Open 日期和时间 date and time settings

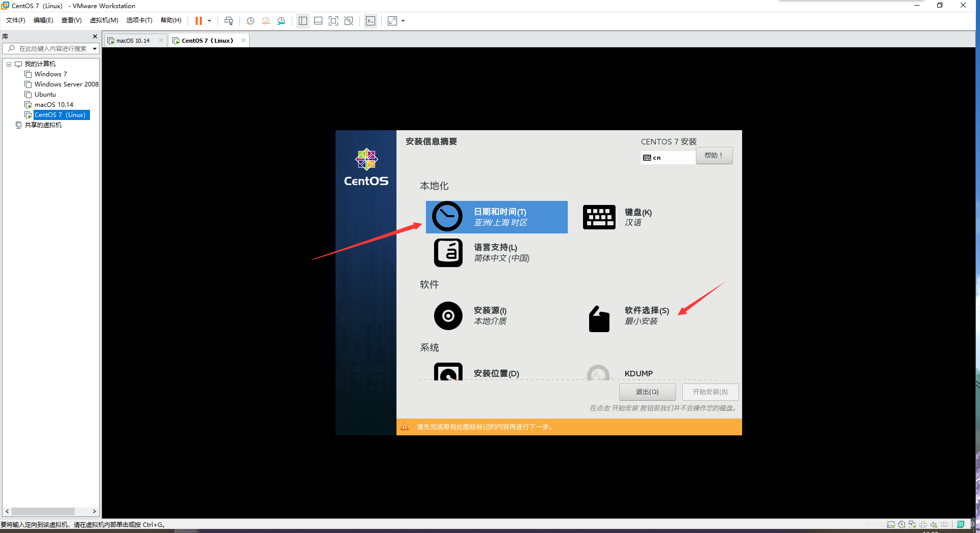(497, 217)
